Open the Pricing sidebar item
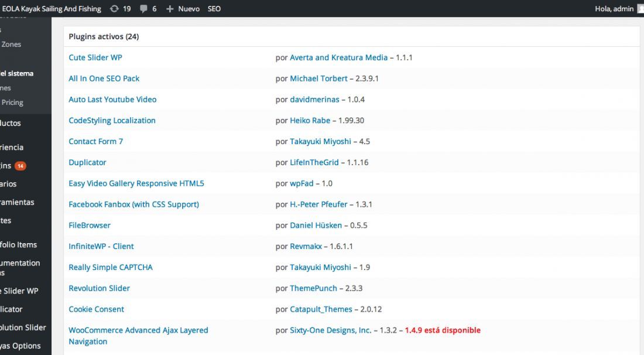The height and width of the screenshot is (355, 644). click(x=12, y=103)
